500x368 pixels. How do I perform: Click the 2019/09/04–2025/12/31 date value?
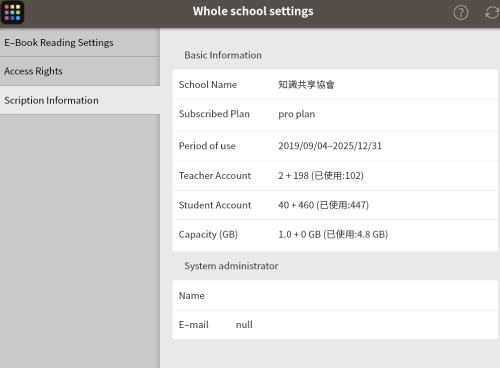[x=330, y=146]
